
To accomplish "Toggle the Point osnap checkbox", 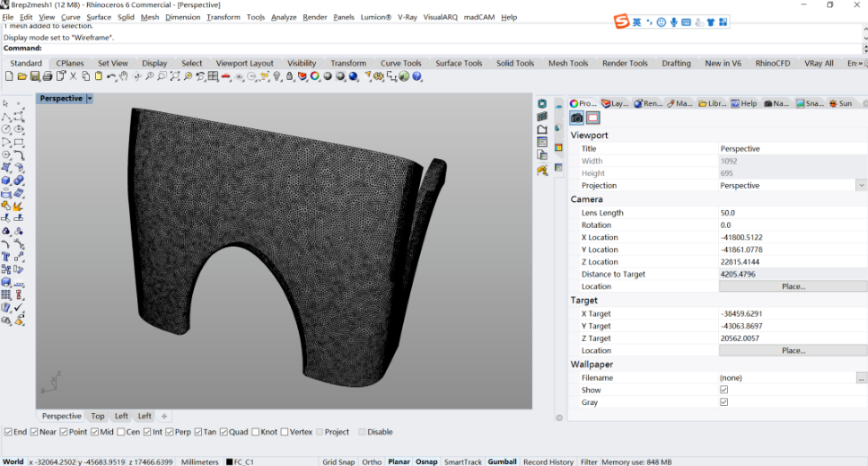I will 64,432.
